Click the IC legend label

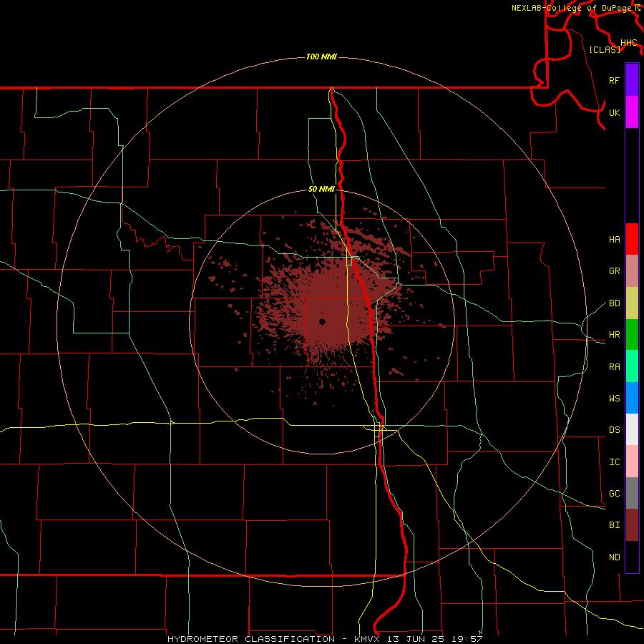coord(615,462)
